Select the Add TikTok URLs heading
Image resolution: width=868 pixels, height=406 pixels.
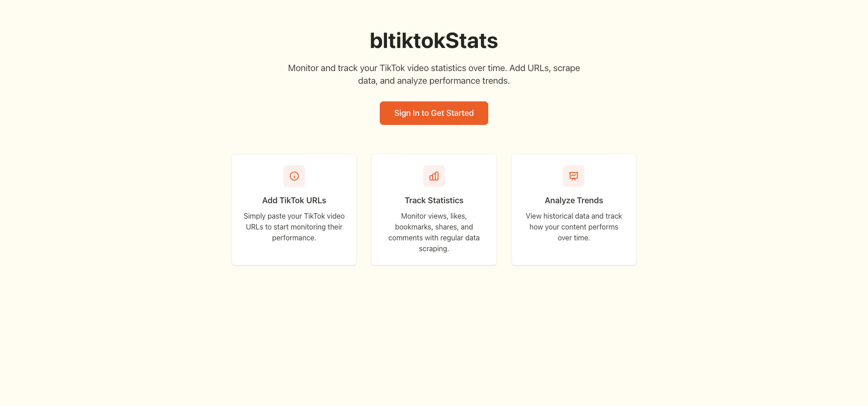pos(294,200)
